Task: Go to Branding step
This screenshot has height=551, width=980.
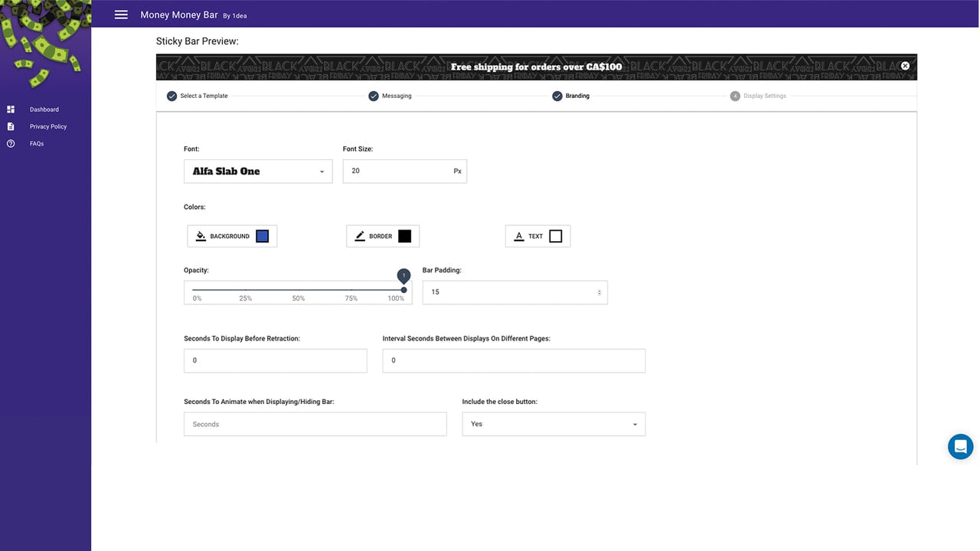Action: point(577,96)
